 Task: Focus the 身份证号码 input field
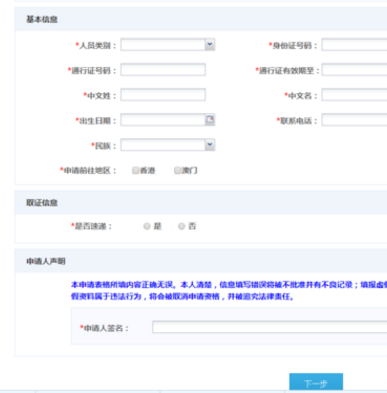354,45
